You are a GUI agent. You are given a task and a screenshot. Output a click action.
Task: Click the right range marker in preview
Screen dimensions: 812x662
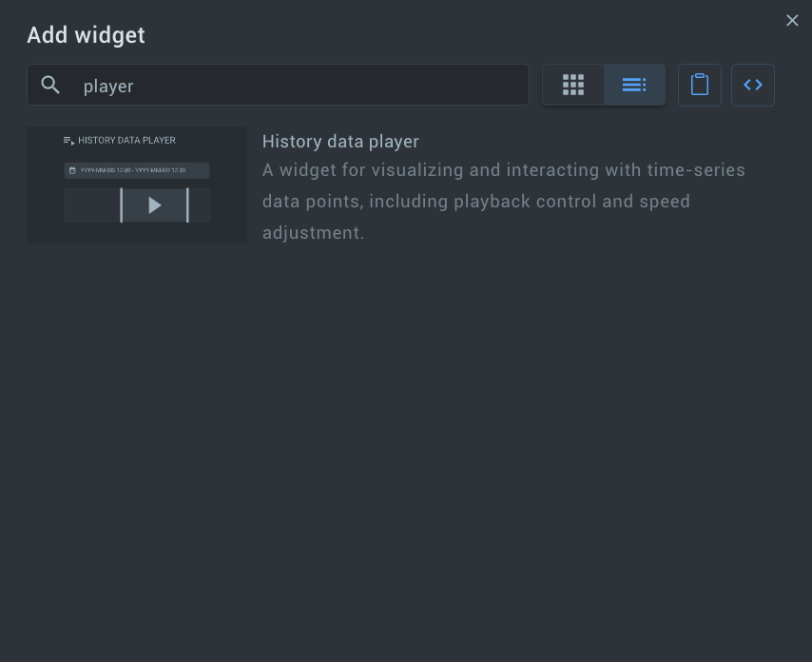pyautogui.click(x=187, y=205)
